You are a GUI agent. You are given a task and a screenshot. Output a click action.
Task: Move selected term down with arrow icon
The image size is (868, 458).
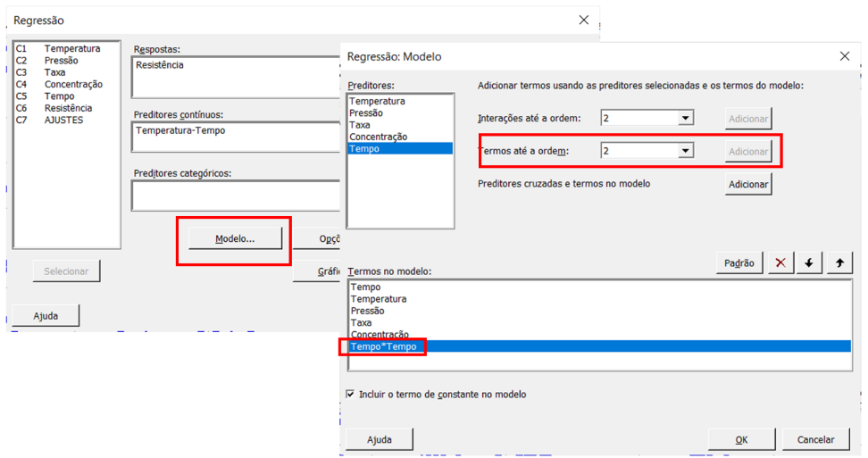click(809, 262)
